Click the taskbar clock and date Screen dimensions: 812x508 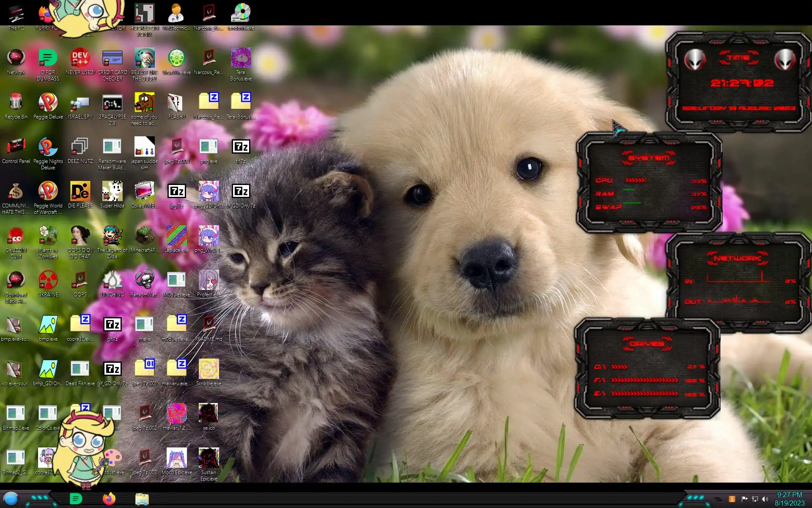pos(789,499)
